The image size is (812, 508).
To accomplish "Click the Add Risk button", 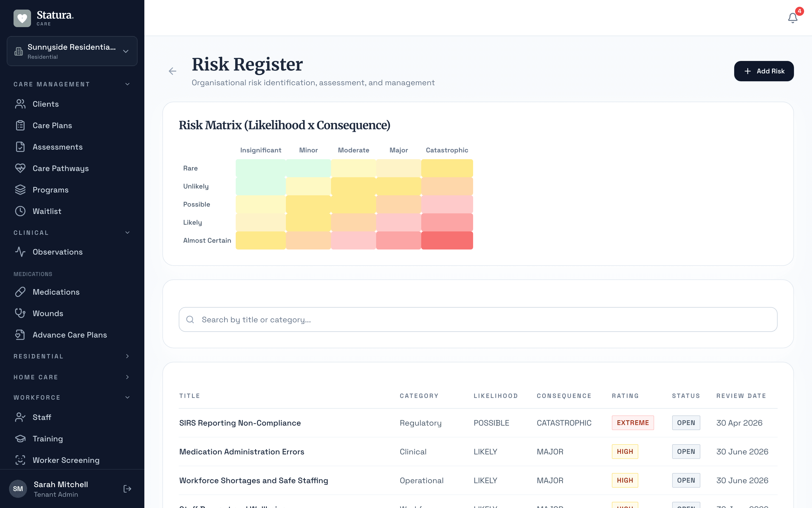I will click(x=764, y=71).
